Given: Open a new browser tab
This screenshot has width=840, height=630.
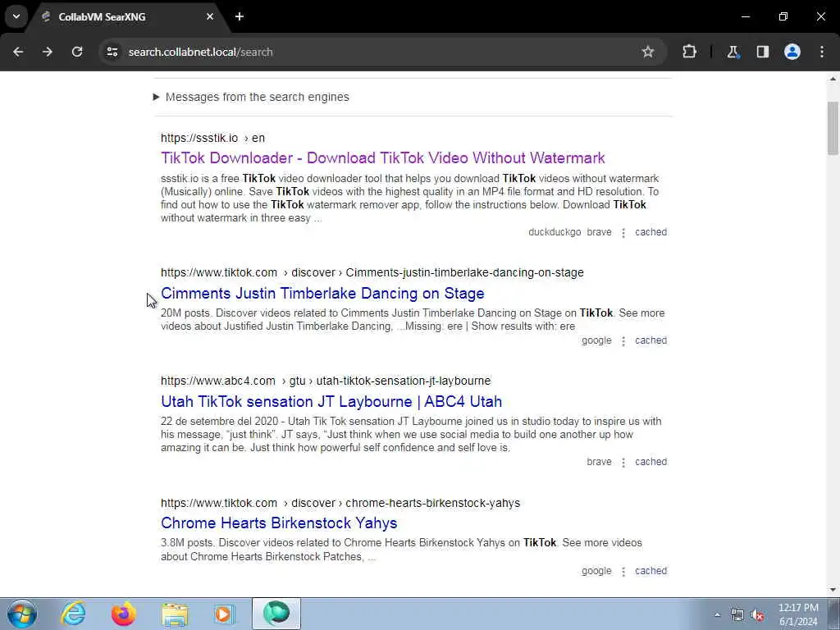Looking at the screenshot, I should (240, 16).
